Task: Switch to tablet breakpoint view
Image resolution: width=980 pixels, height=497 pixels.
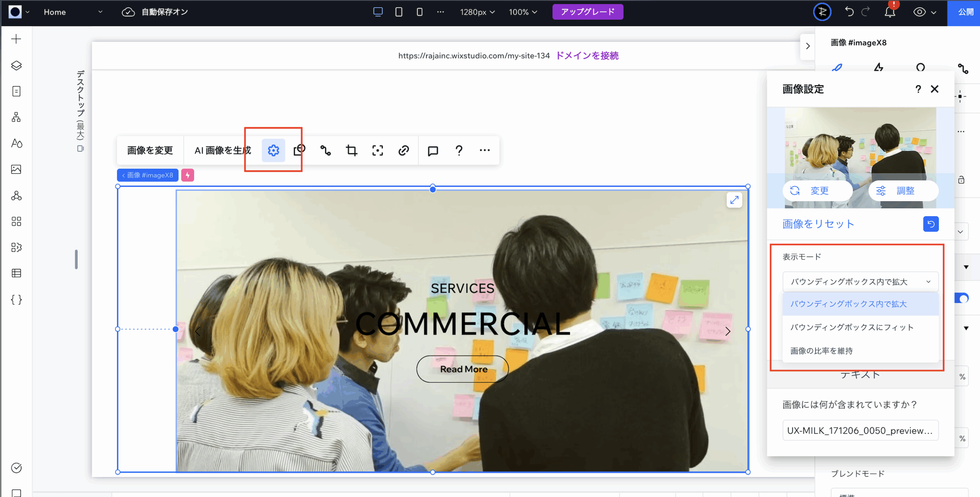Action: point(399,12)
